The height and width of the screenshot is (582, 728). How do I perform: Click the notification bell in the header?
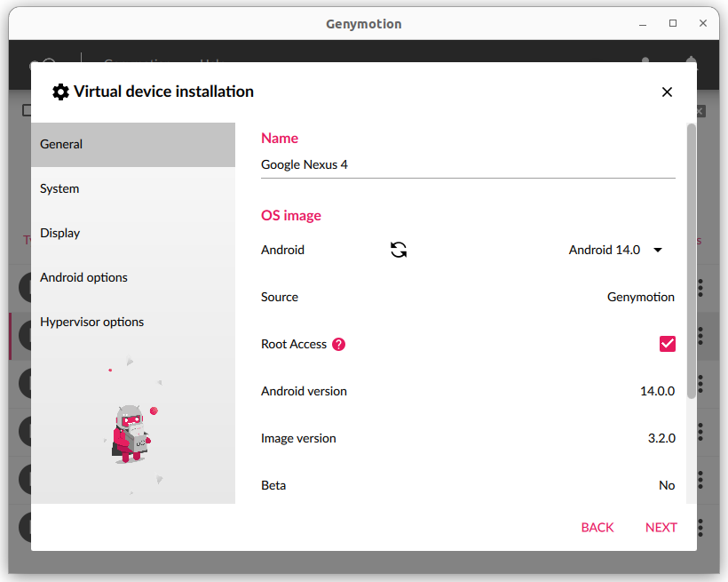(x=691, y=64)
